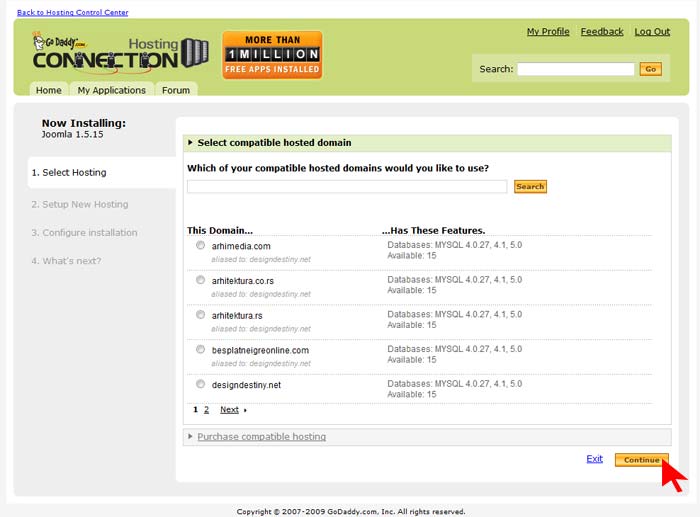This screenshot has width=700, height=517.
Task: Open the Home tab
Action: (49, 90)
